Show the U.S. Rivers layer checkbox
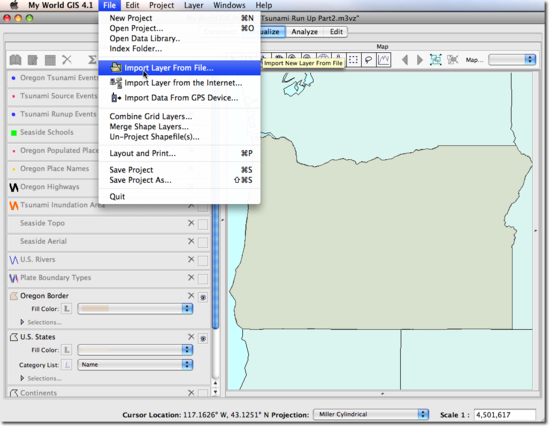The image size is (550, 427). (x=203, y=261)
